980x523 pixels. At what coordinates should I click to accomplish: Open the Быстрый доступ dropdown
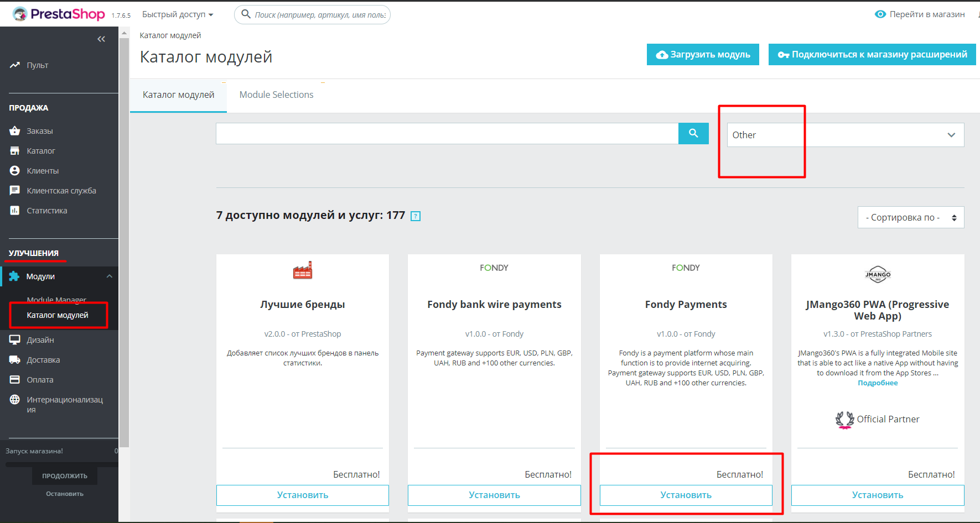[178, 14]
